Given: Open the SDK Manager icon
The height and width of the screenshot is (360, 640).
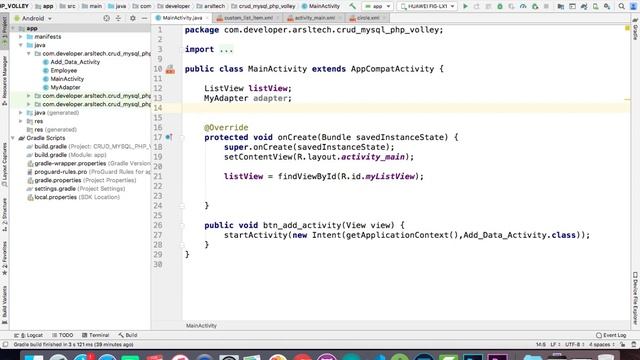Looking at the screenshot, I should point(607,6).
